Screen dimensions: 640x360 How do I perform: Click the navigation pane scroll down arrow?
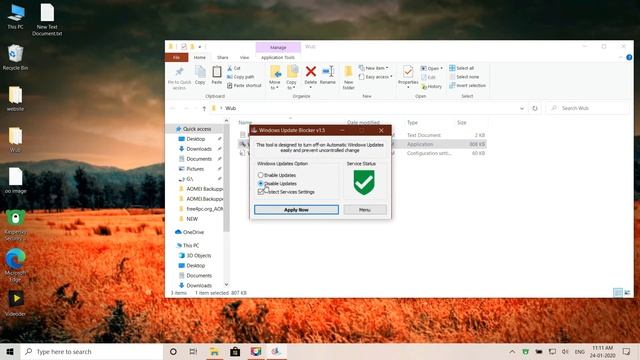click(226, 284)
